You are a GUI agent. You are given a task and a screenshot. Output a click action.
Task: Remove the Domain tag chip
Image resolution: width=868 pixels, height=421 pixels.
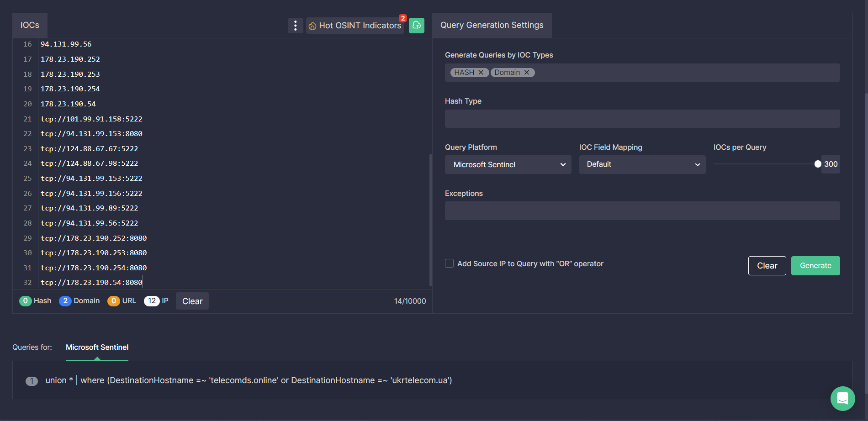pos(527,73)
